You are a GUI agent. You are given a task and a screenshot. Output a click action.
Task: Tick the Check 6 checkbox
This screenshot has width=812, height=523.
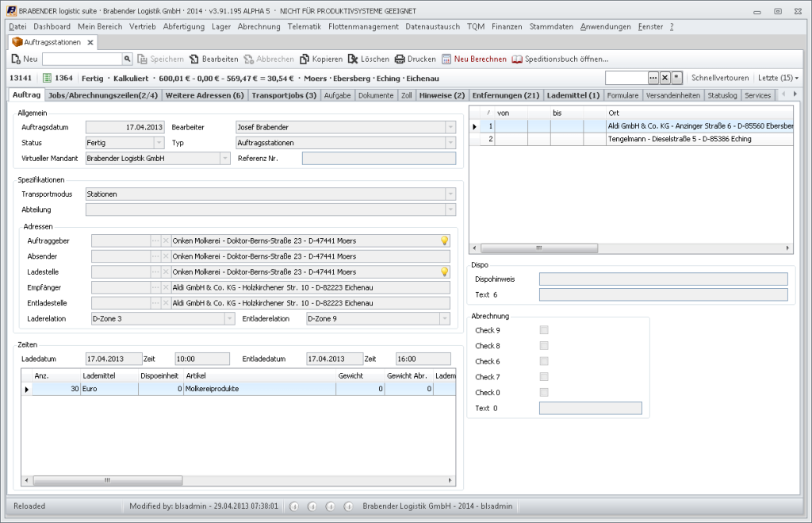pos(544,361)
